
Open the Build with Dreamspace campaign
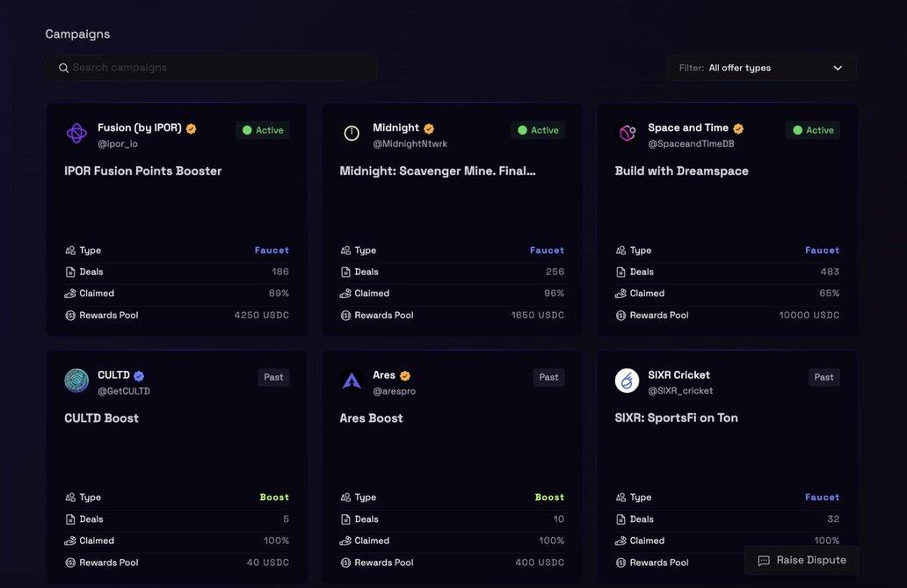point(682,171)
